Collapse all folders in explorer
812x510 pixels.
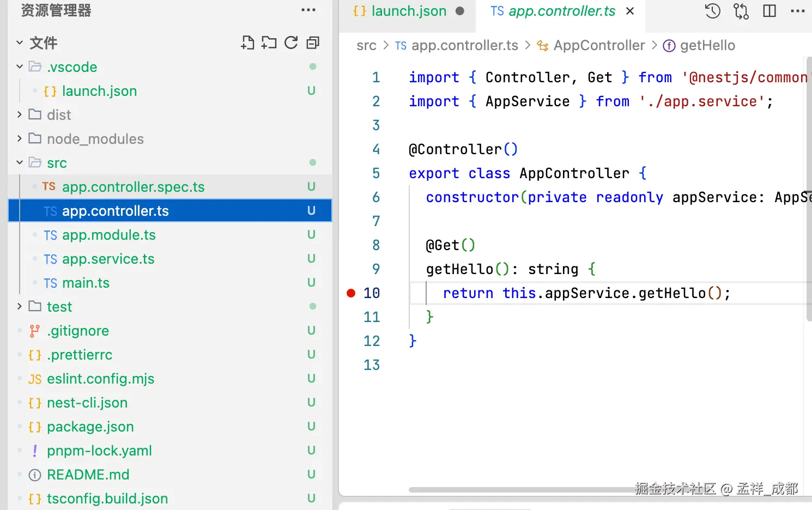(x=313, y=43)
